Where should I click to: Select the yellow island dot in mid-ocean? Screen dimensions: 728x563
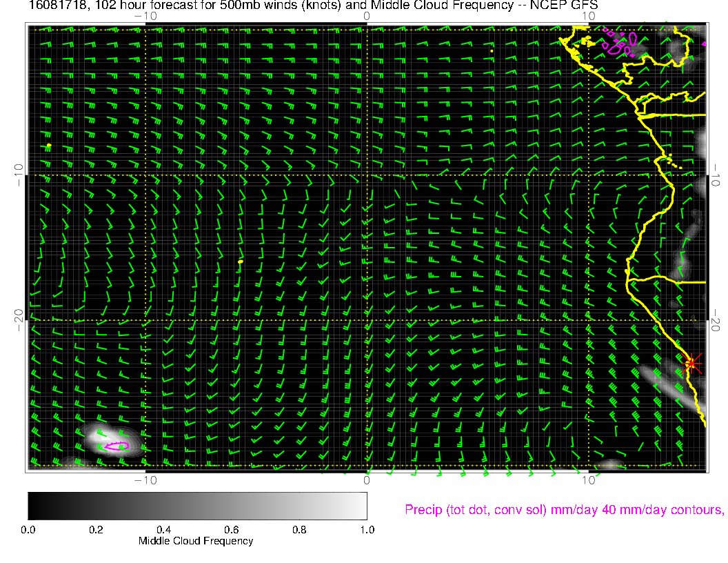(240, 261)
